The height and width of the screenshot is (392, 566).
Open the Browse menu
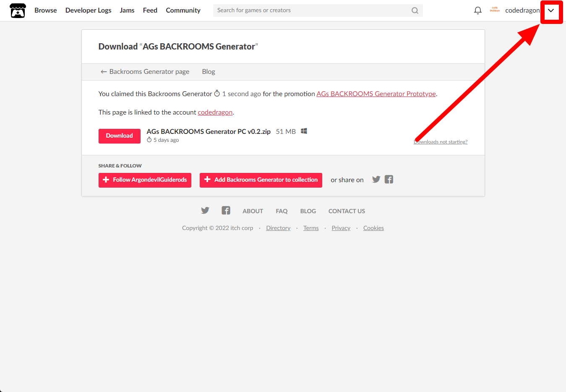pyautogui.click(x=46, y=10)
